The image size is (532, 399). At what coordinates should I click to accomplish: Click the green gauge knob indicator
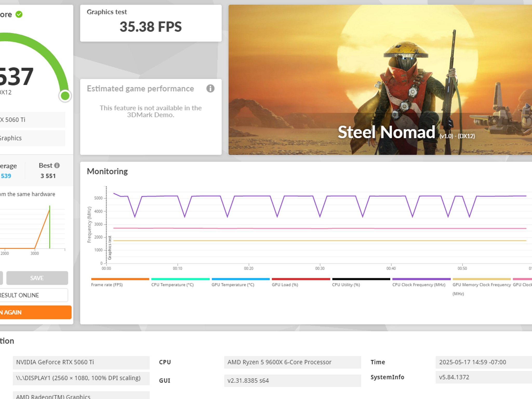(x=65, y=96)
